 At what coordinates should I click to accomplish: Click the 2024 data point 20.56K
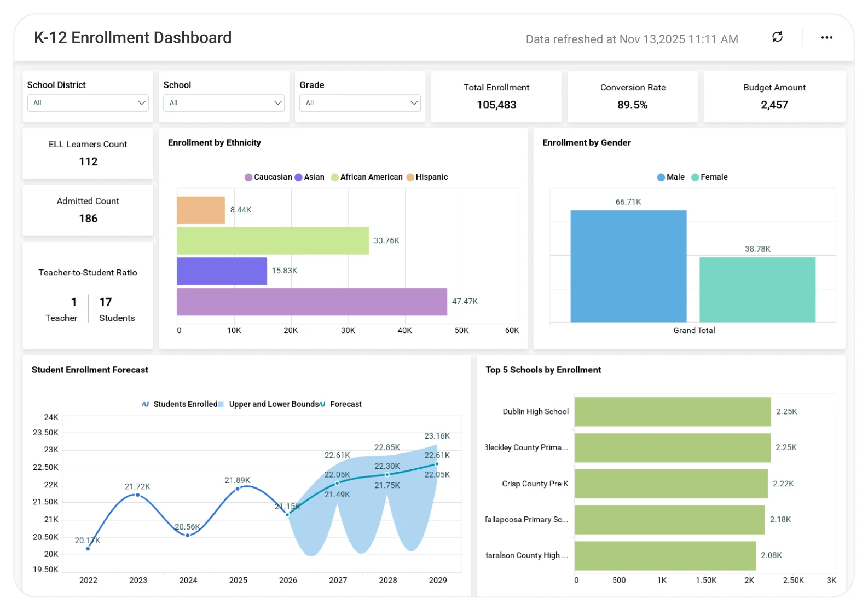188,535
